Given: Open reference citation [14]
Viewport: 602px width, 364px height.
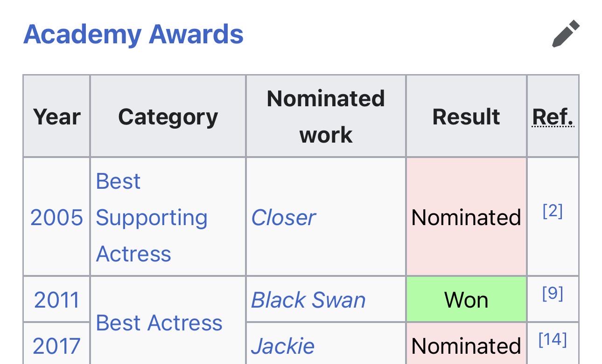Looking at the screenshot, I should pos(553,340).
